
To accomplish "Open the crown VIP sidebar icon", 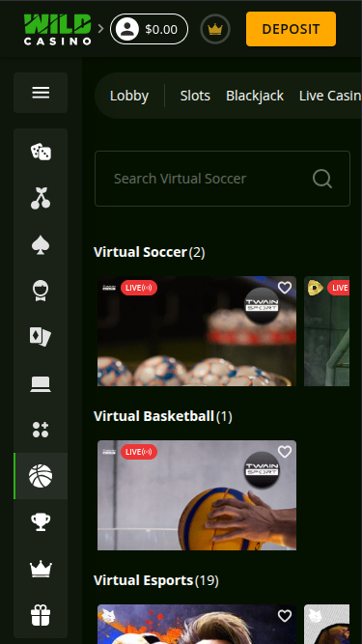I will pos(41,570).
